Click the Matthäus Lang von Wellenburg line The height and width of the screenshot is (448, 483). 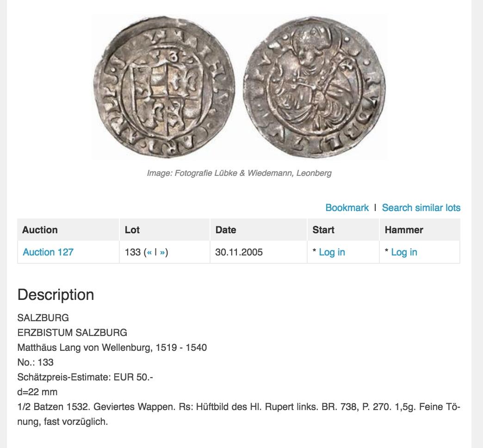pyautogui.click(x=112, y=348)
